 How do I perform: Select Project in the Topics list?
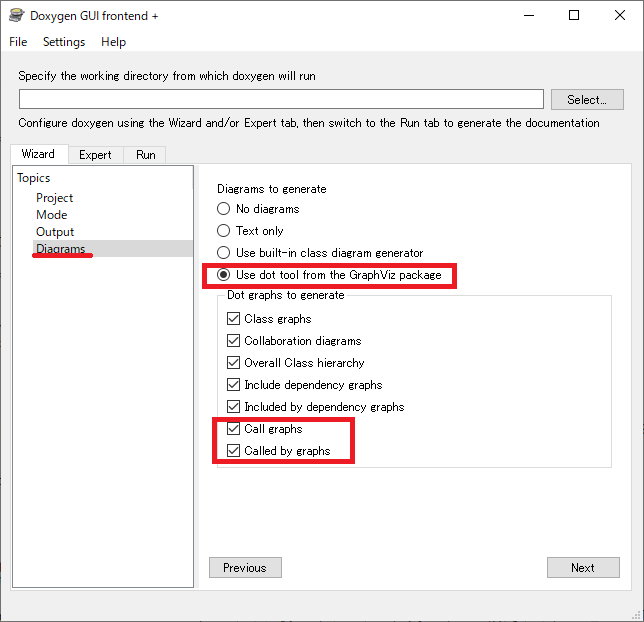55,198
